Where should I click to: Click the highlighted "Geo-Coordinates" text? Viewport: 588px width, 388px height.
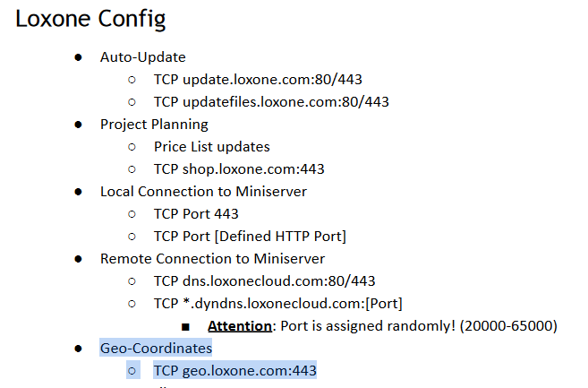point(156,348)
